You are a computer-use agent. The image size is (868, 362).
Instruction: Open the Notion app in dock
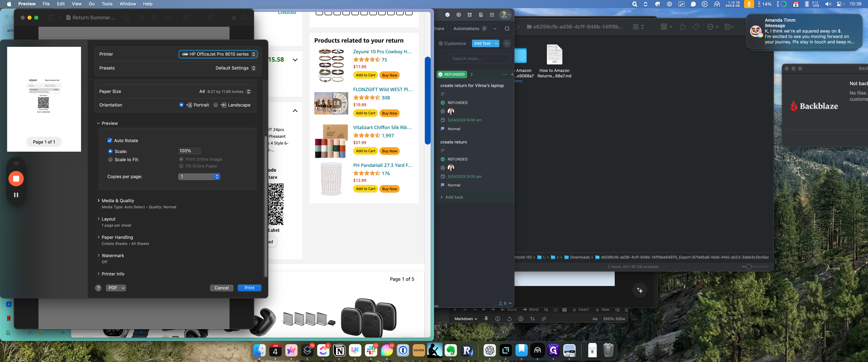(339, 350)
